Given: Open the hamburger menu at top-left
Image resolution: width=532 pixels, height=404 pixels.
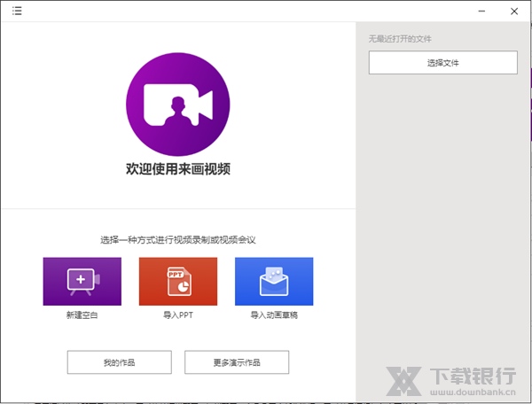Looking at the screenshot, I should pos(17,12).
